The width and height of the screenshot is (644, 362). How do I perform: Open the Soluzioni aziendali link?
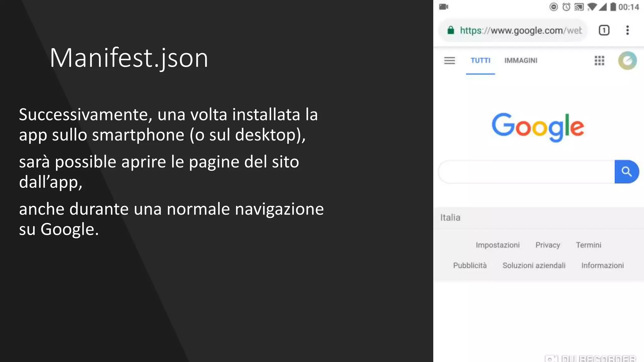tap(534, 265)
